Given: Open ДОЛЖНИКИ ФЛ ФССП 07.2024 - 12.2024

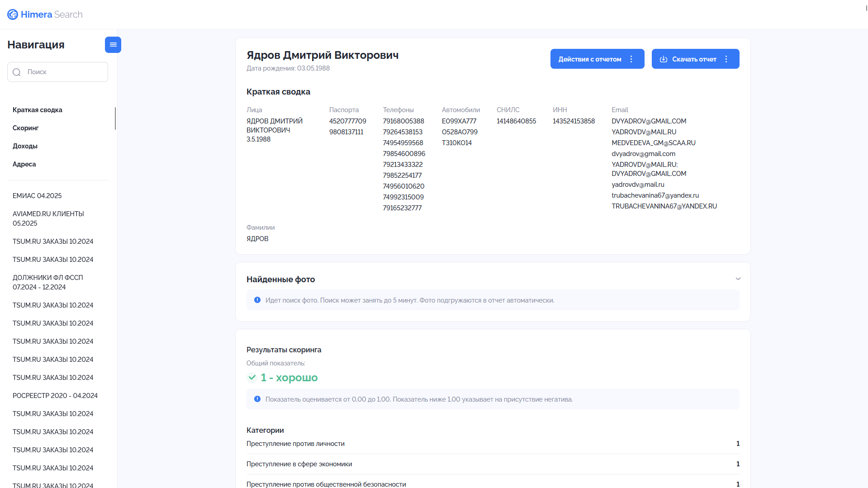Looking at the screenshot, I should [48, 282].
